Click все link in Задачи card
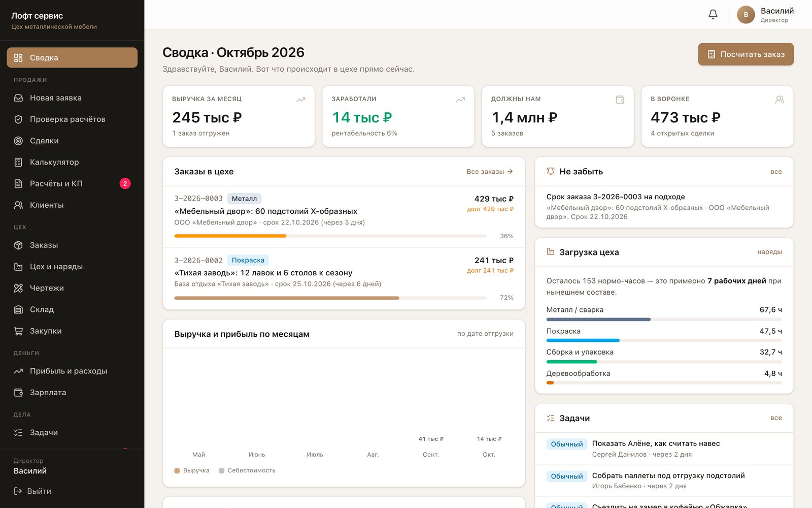The width and height of the screenshot is (812, 508). point(776,418)
